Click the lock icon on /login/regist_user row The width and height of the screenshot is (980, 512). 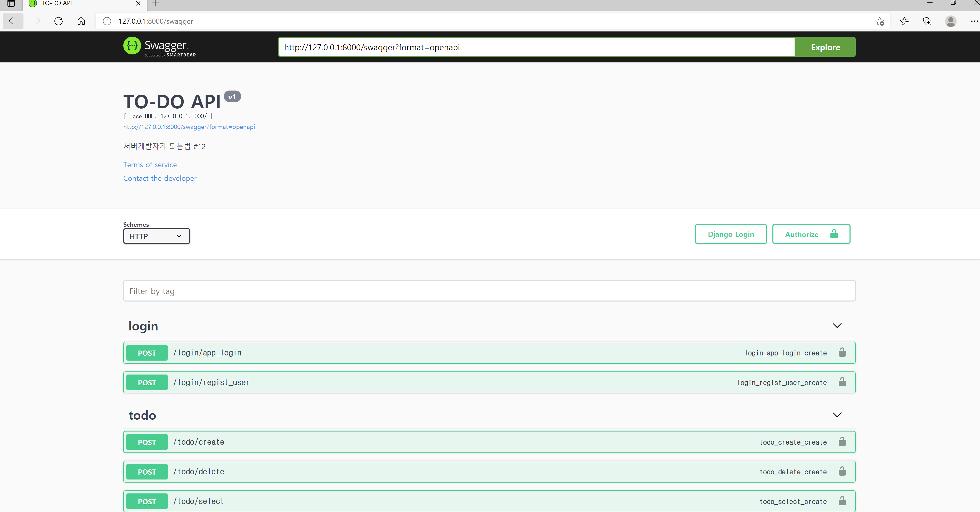click(842, 382)
